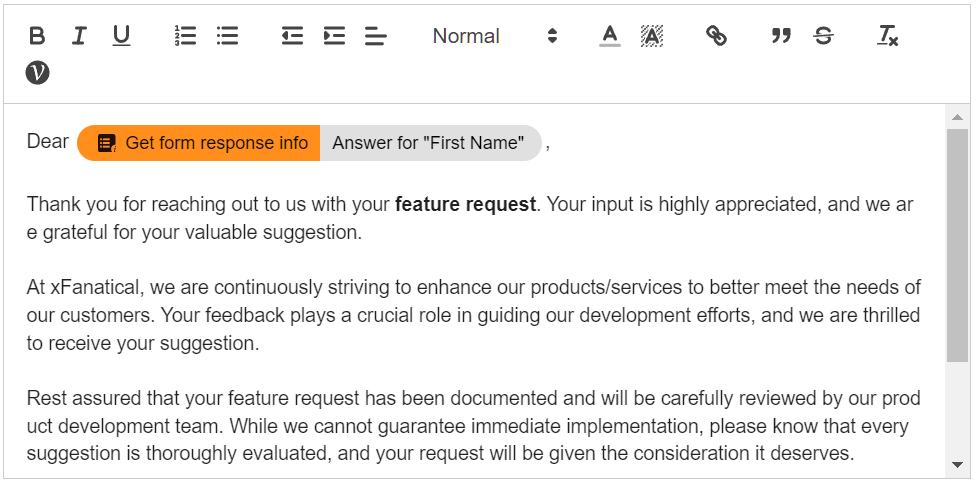Screen dimensions: 976x482
Task: Increase the text indent
Action: click(334, 36)
